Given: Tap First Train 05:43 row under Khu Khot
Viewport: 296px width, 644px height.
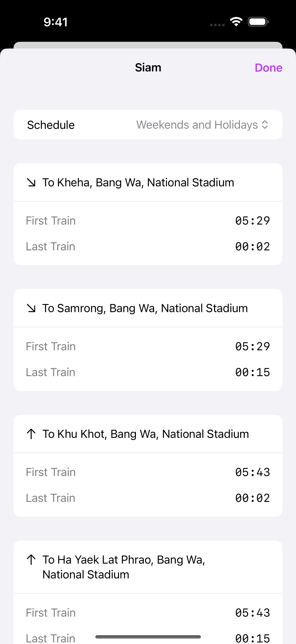Looking at the screenshot, I should [x=148, y=472].
